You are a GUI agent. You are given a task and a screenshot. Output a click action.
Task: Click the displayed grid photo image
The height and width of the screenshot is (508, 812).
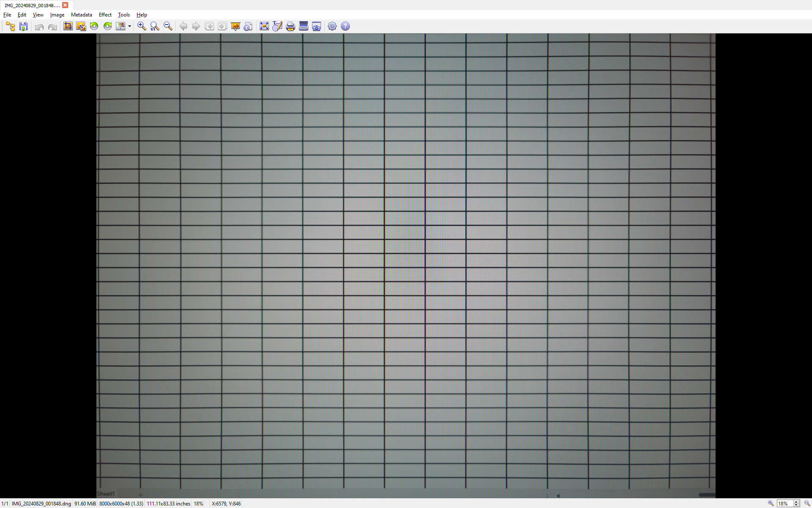coord(406,266)
